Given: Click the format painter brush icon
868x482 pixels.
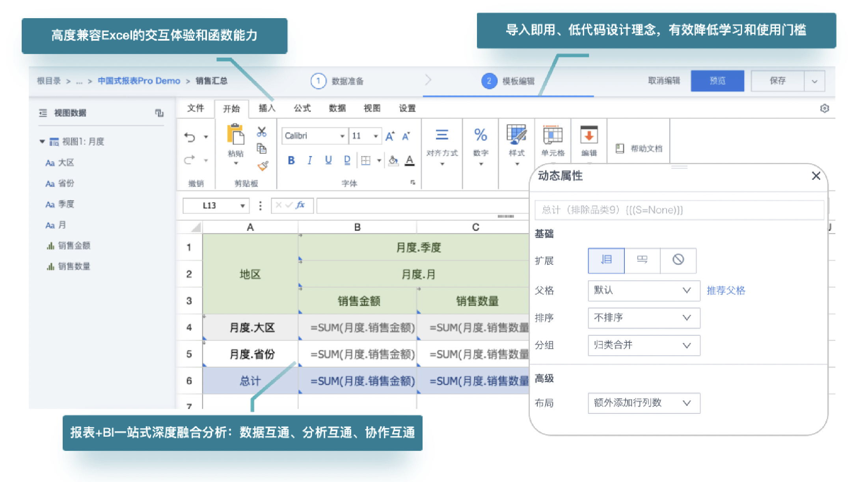Looking at the screenshot, I should point(263,166).
